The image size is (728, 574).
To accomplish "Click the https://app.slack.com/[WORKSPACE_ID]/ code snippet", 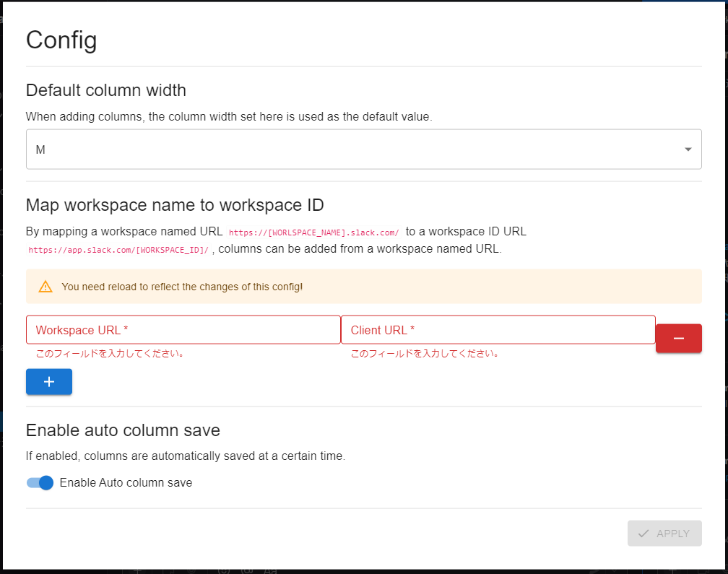I will tap(118, 250).
